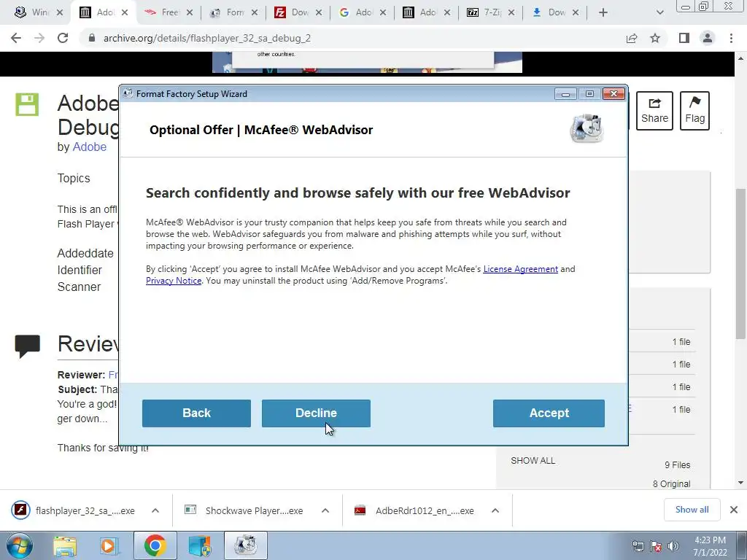Open Windows Explorer from taskbar
This screenshot has height=560, width=747.
pos(65,545)
